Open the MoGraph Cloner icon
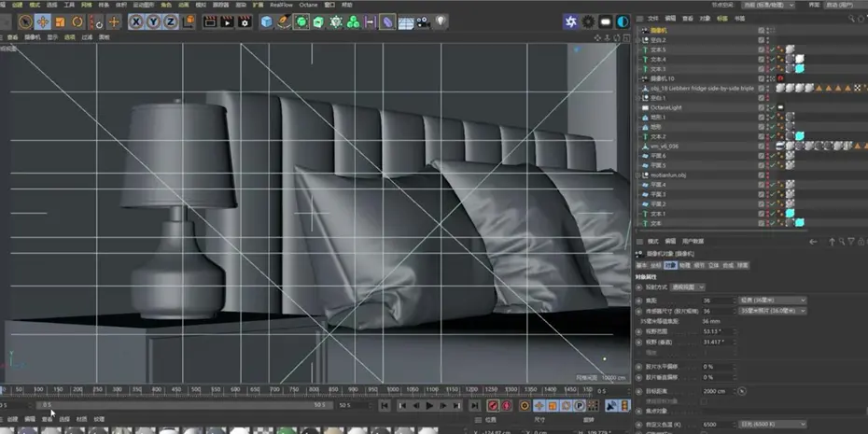Viewport: 868px width, 434px height. click(x=353, y=22)
